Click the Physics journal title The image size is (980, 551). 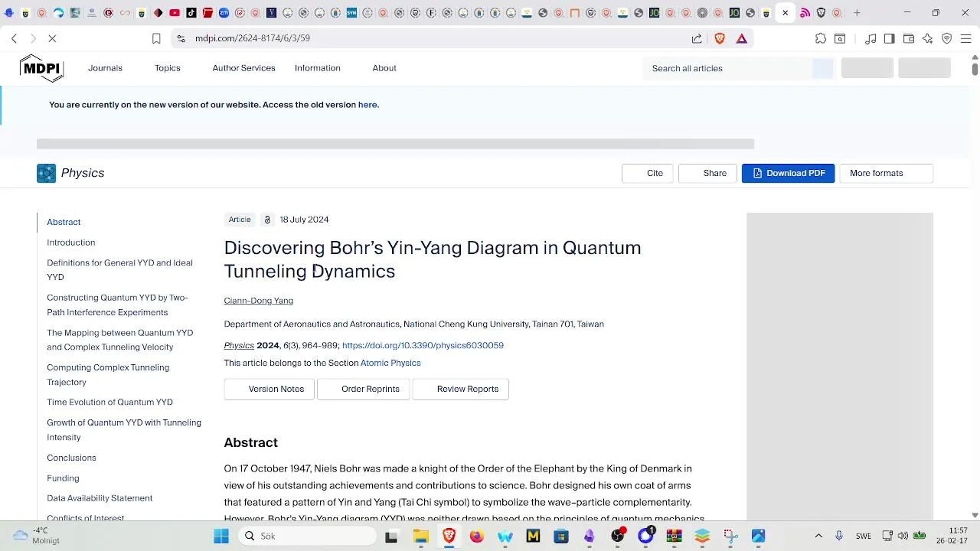[x=83, y=173]
